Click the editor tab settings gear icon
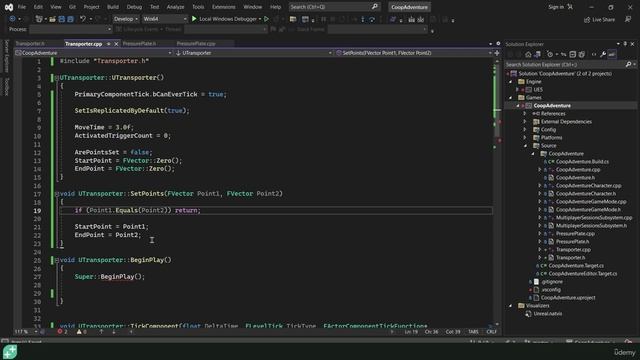 498,43
